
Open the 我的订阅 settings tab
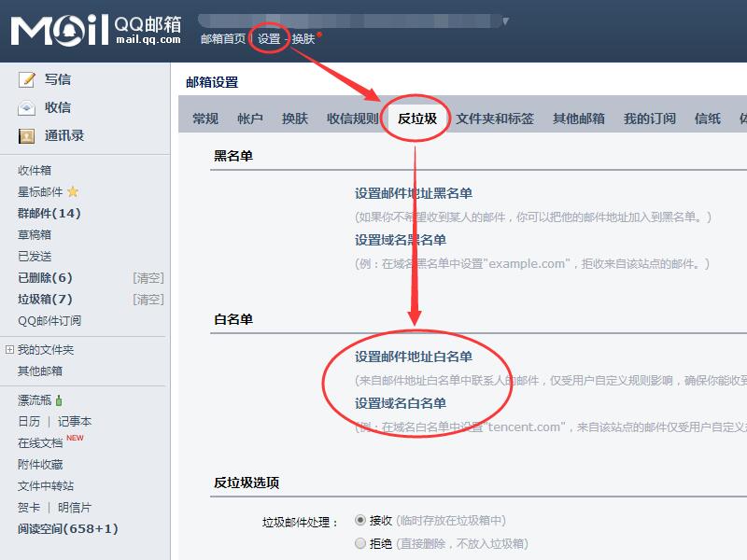tap(650, 119)
